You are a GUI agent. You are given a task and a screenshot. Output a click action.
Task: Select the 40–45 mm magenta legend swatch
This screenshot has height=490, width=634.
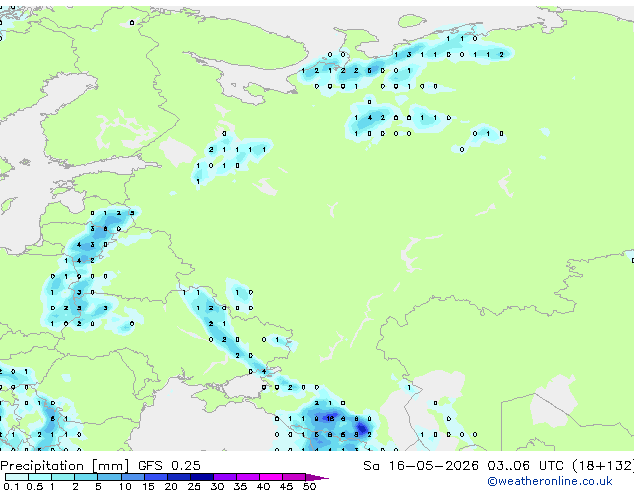point(271,477)
